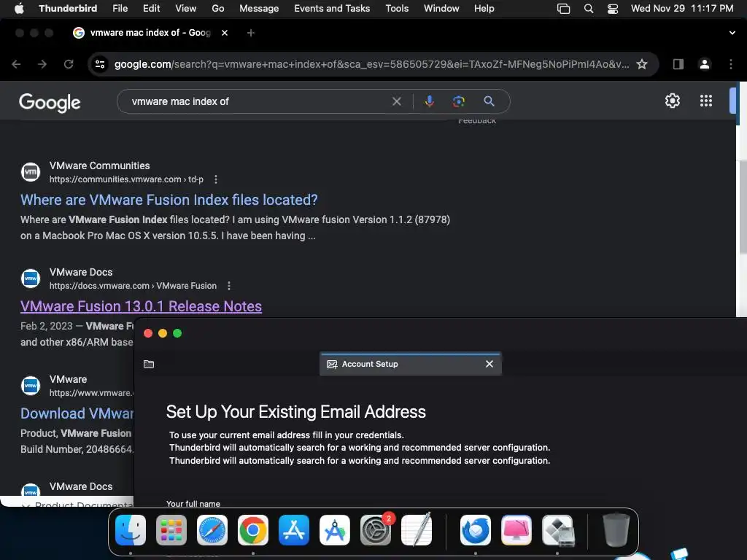Open the Edit menu

(151, 8)
